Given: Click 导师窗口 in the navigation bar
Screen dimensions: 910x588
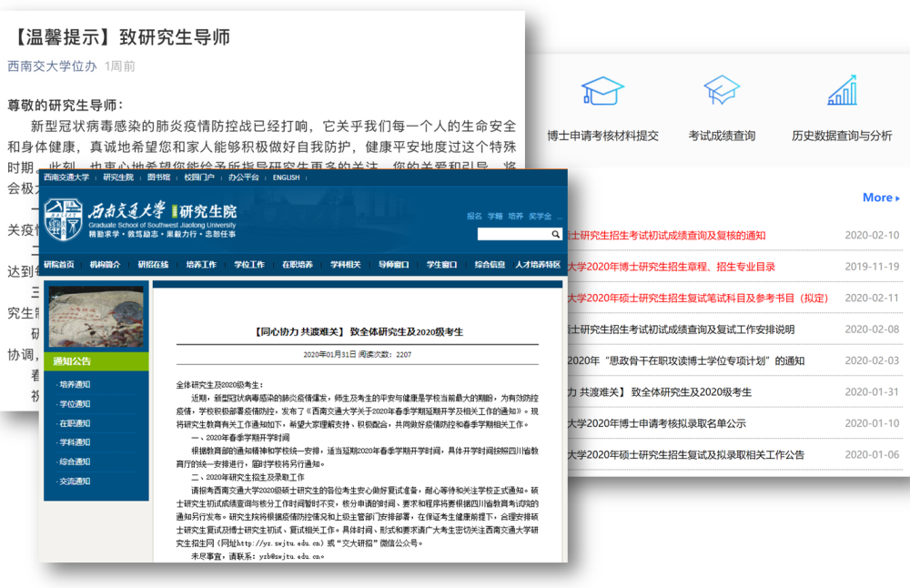Looking at the screenshot, I should pos(394,265).
